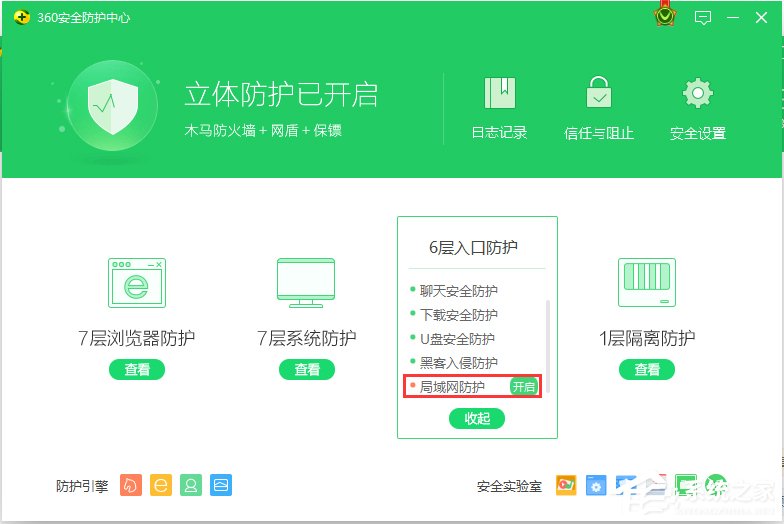
Task: Expand 7层系统防护 with its 查看 button
Action: [307, 370]
